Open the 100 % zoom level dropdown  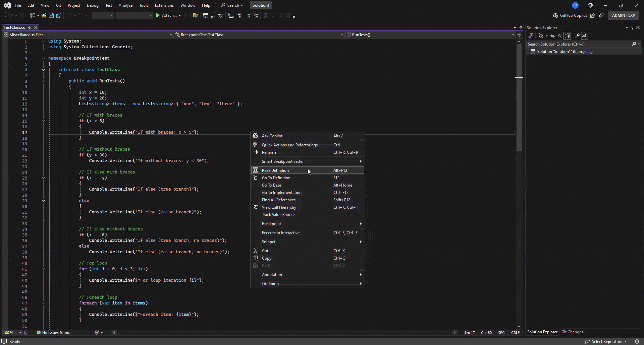pos(12,333)
